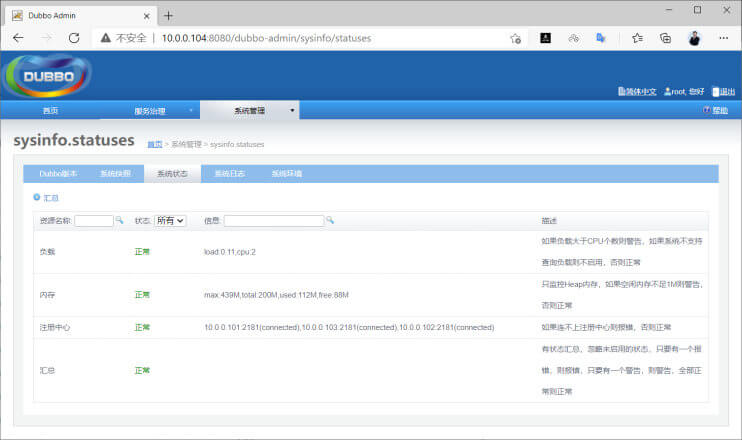Click 正常 status in 注册中心 row

point(142,327)
